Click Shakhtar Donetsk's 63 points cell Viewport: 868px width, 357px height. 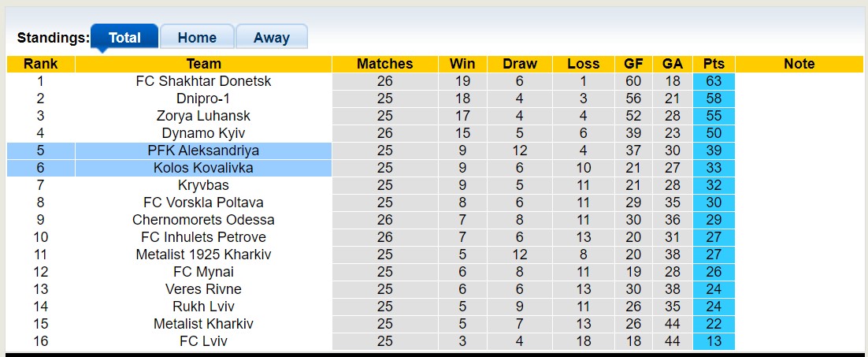[714, 81]
